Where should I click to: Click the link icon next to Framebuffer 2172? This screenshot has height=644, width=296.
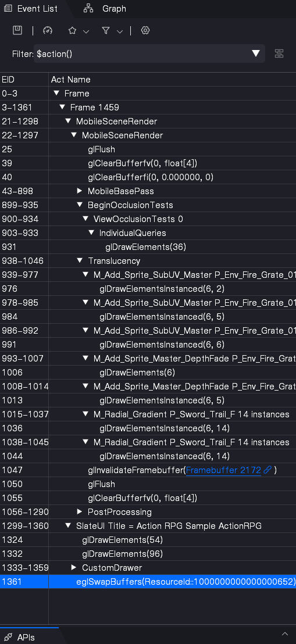coord(268,470)
